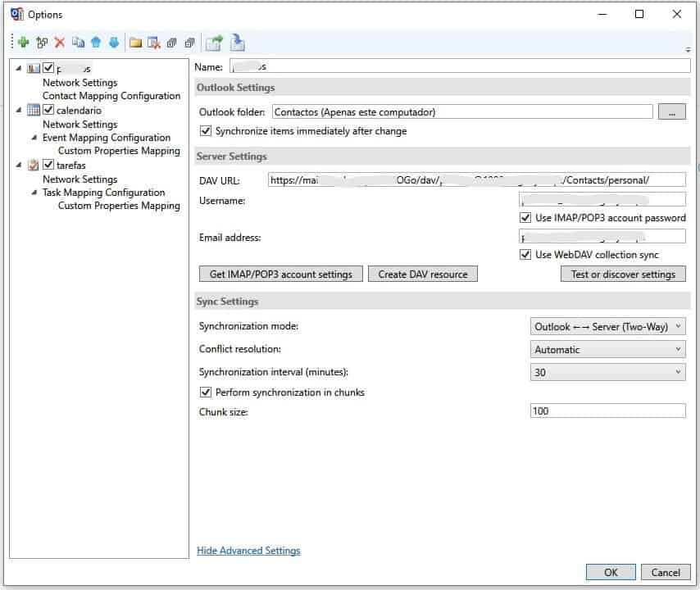Viewport: 700px width, 590px height.
Task: Confirm with OK button
Action: point(611,572)
